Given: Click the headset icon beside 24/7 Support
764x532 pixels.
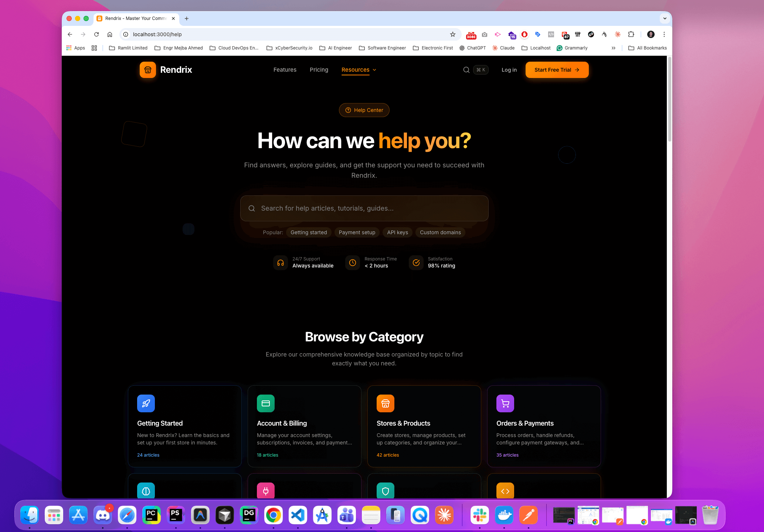Looking at the screenshot, I should click(x=281, y=263).
